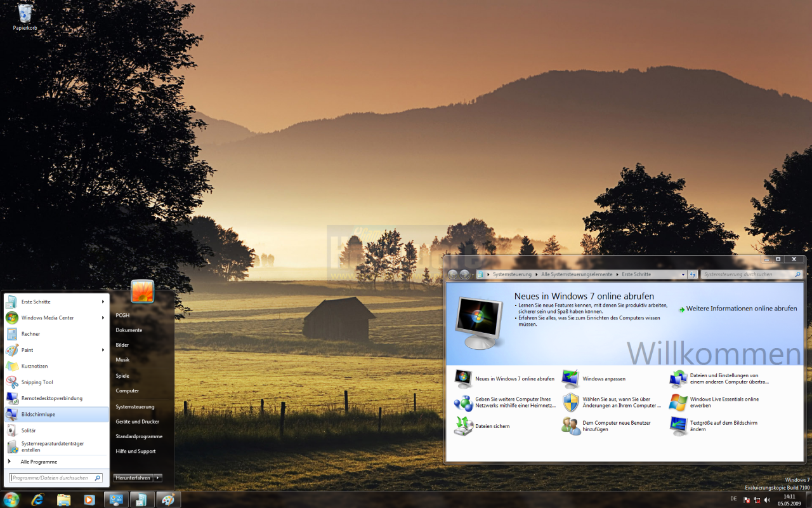Click Textgröße auf dem Bildschirm ändern link
The height and width of the screenshot is (508, 812).
[x=724, y=426]
